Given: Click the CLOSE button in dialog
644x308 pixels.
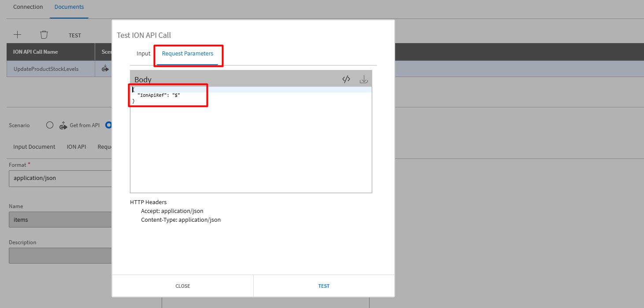Looking at the screenshot, I should pos(183,286).
